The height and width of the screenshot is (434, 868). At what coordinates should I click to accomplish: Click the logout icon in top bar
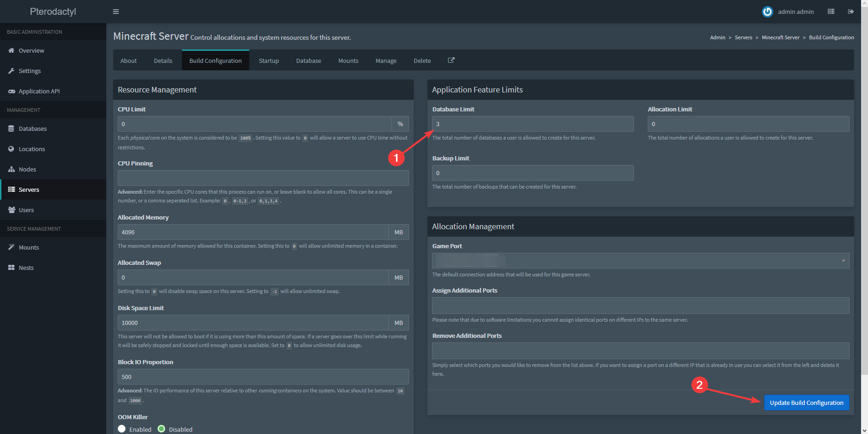click(851, 12)
